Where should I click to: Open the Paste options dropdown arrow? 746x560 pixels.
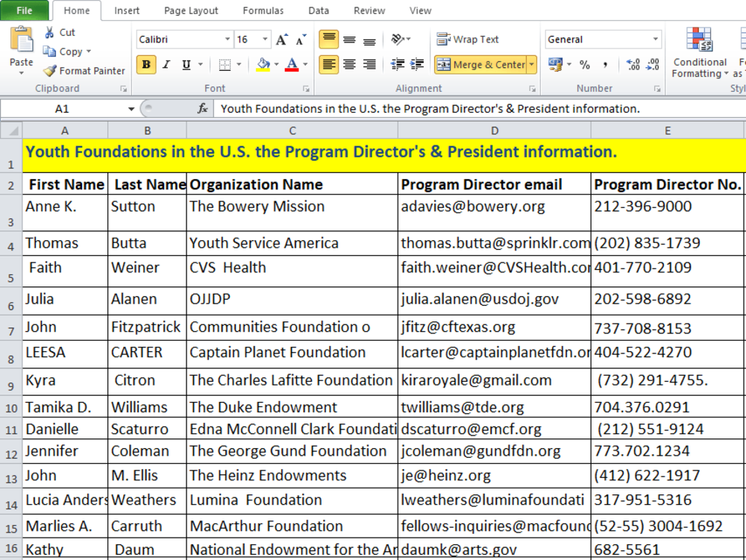[x=22, y=73]
